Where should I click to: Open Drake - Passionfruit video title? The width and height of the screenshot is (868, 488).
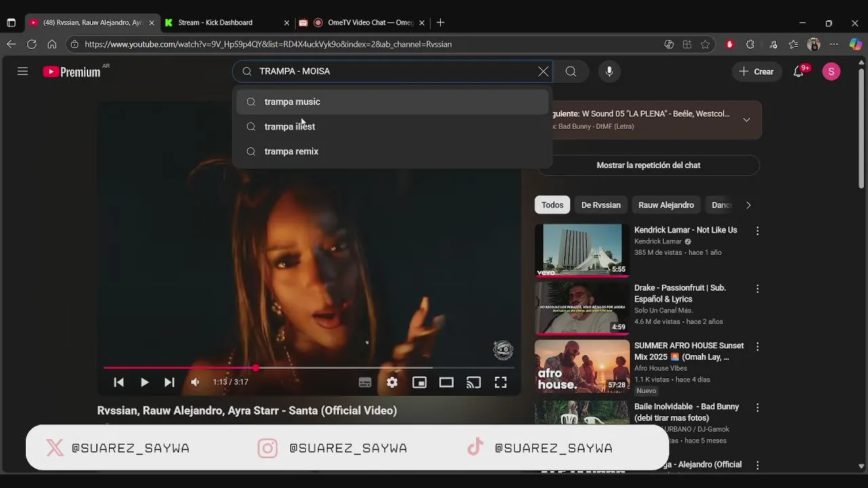click(680, 293)
